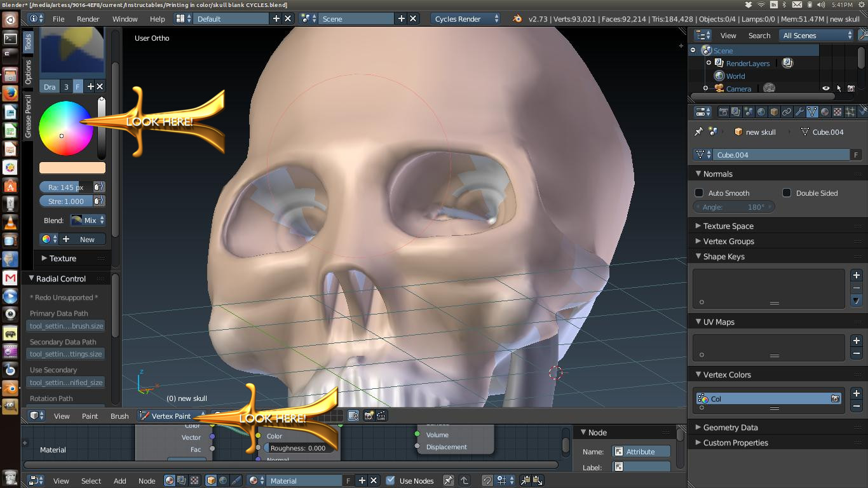Toggle fake user F for brush

pos(78,86)
